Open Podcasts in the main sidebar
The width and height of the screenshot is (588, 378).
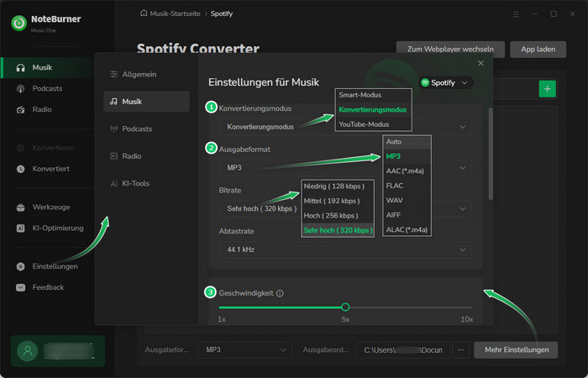coord(47,88)
